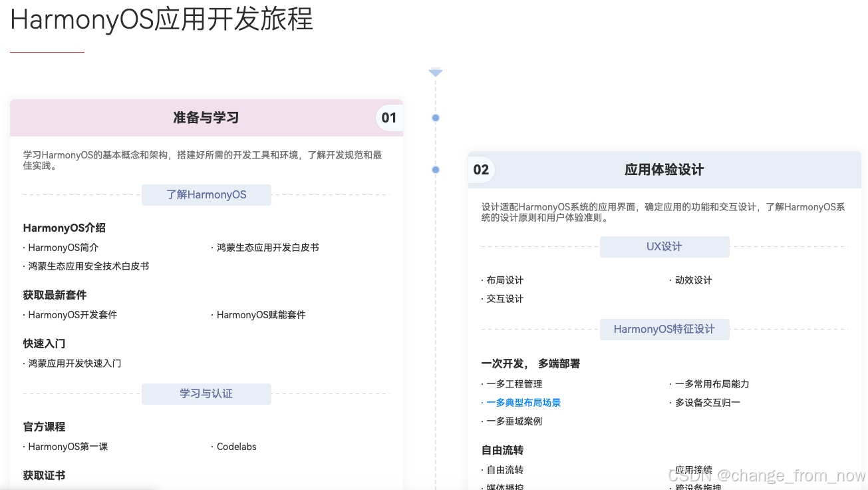868x490 pixels.
Task: Click the step 02 number badge
Action: tap(482, 170)
